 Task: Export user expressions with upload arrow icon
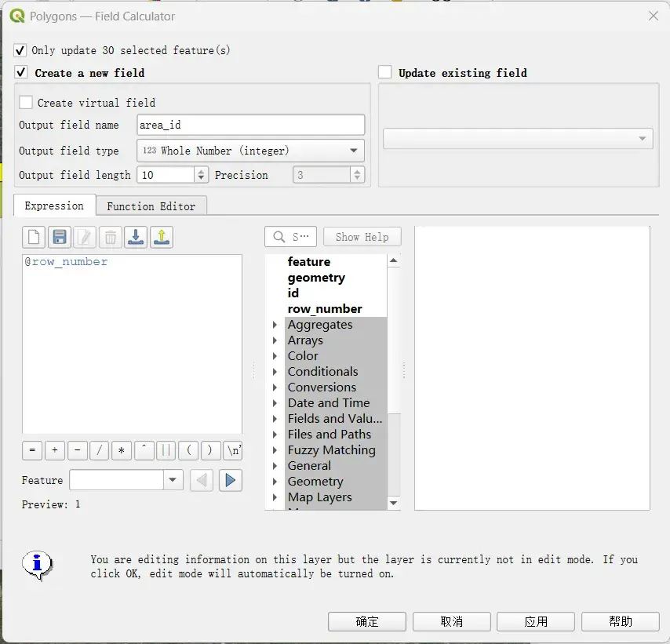pos(162,237)
